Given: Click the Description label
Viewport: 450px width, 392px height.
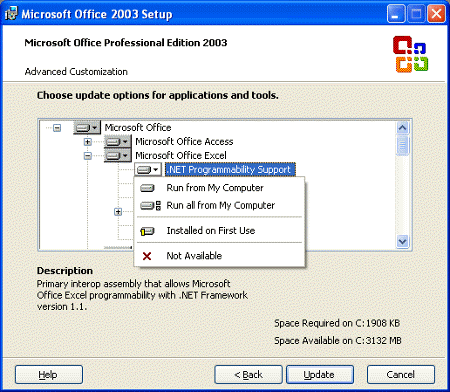Looking at the screenshot, I should click(65, 271).
